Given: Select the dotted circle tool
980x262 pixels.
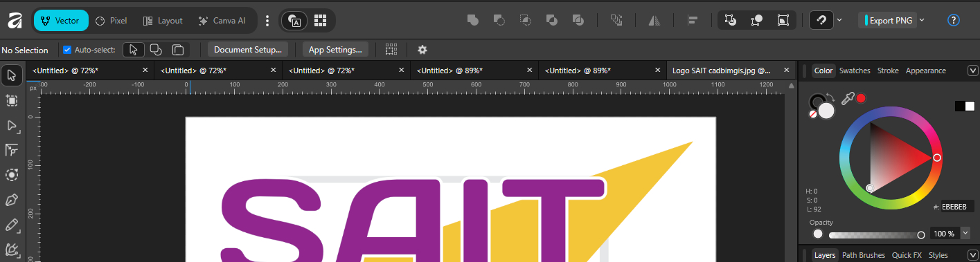Looking at the screenshot, I should point(12,175).
